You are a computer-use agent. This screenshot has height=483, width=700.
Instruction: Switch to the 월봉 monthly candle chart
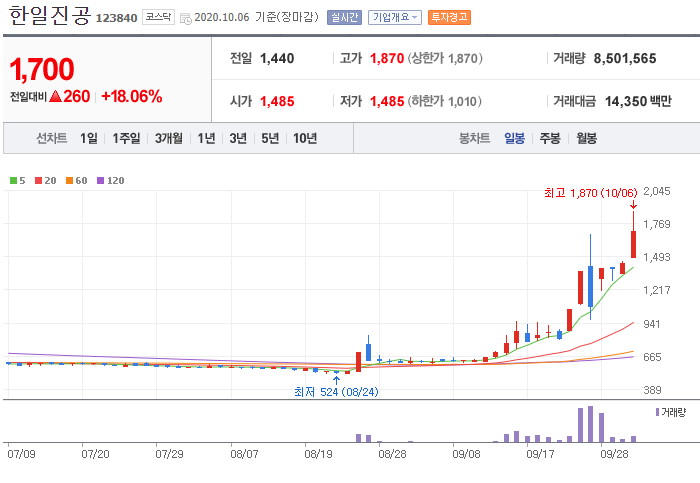pos(586,138)
